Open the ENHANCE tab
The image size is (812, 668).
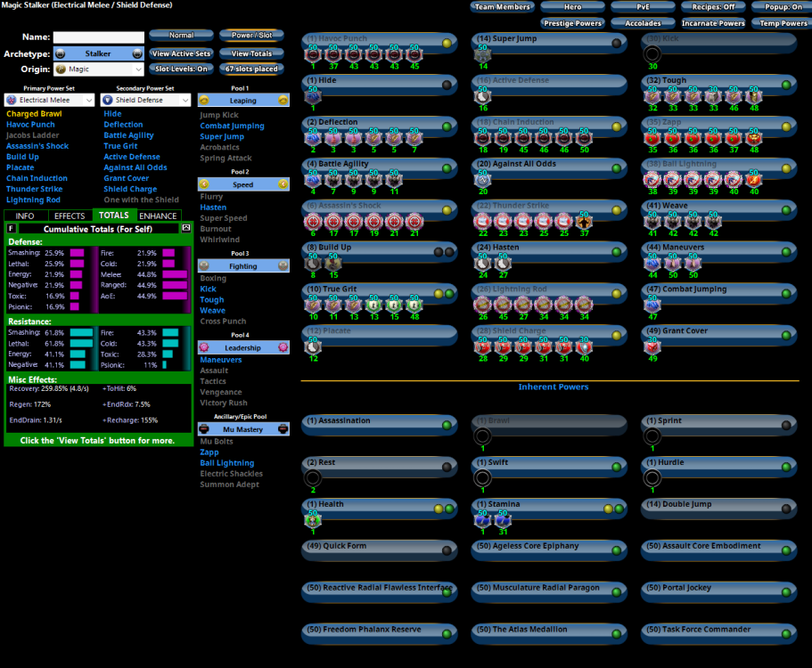point(158,216)
